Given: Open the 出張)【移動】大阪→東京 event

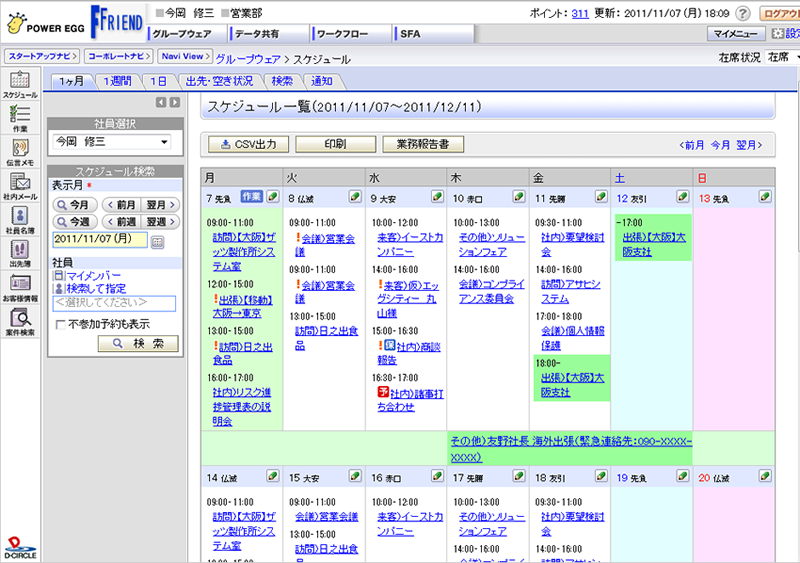Looking at the screenshot, I should 242,306.
